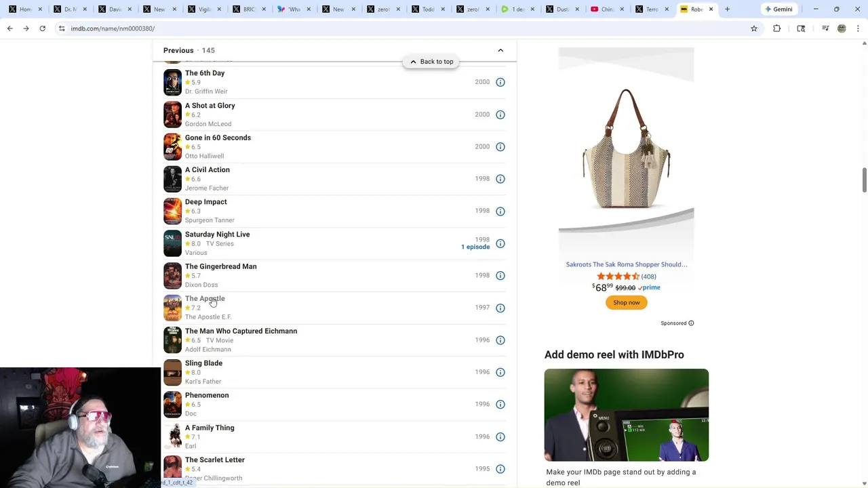Open info icon for Phenomenon

[500, 404]
